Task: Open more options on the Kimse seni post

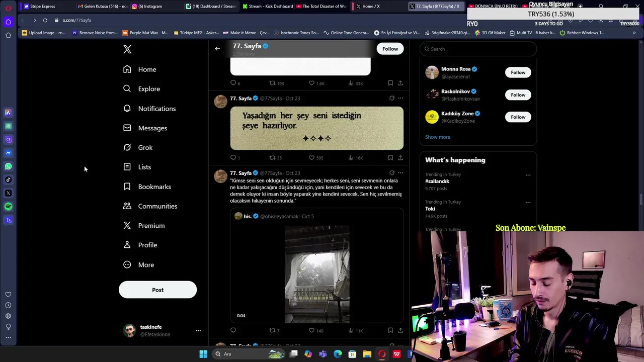Action: point(400,173)
